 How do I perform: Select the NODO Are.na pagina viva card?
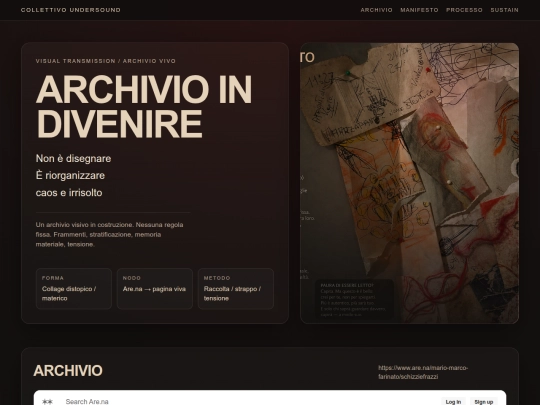point(155,289)
